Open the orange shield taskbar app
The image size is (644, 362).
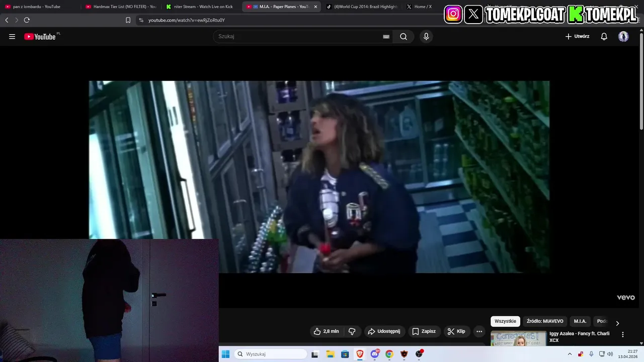404,354
